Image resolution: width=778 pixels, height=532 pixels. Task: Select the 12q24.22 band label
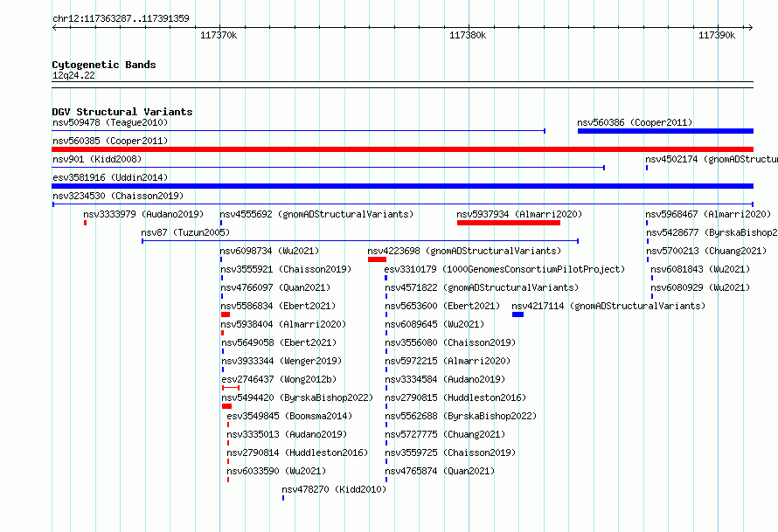(73, 75)
